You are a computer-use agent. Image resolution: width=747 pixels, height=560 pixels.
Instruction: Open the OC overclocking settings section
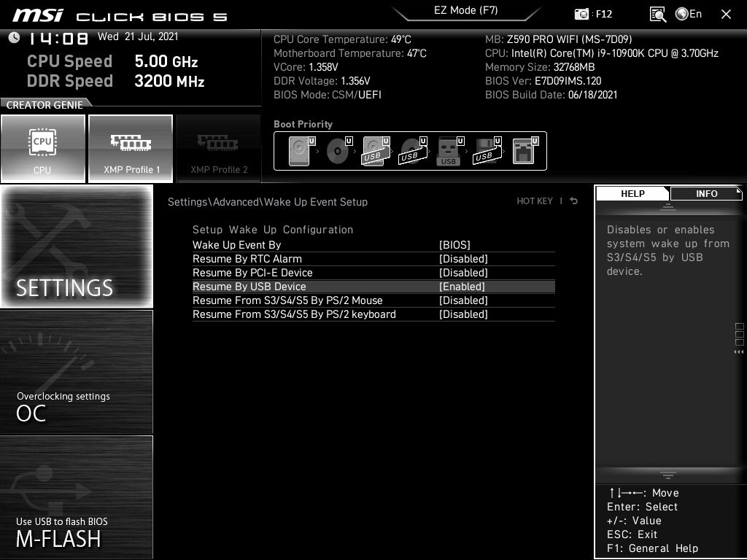76,372
